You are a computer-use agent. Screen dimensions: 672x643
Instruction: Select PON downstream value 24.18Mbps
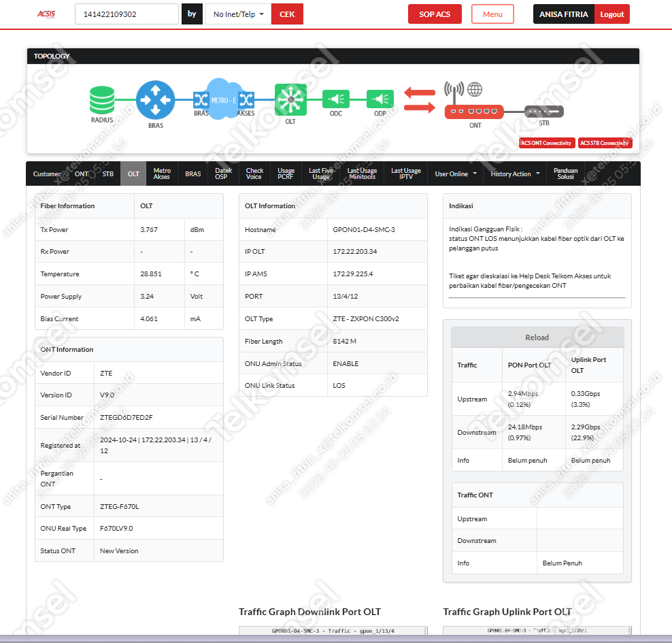[x=525, y=427]
